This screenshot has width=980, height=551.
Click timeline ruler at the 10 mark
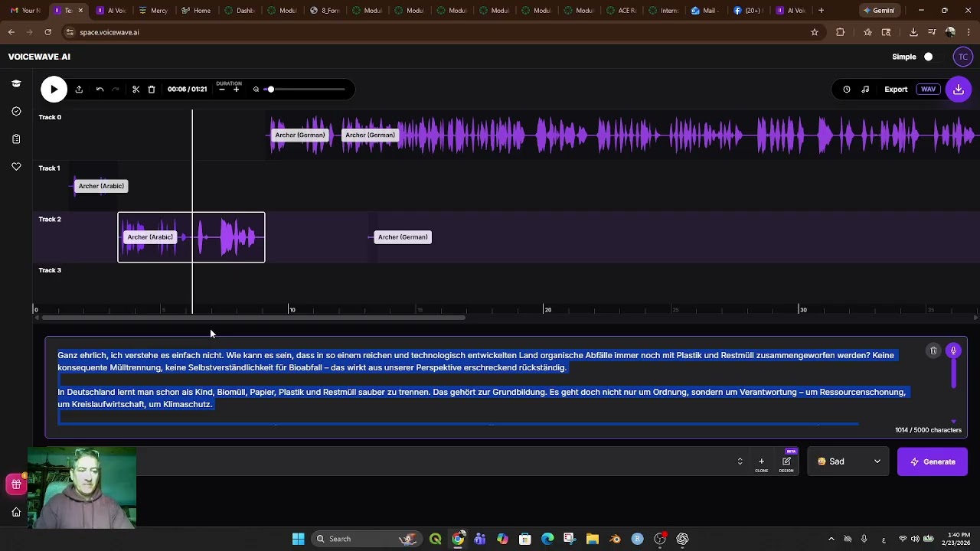(x=292, y=310)
